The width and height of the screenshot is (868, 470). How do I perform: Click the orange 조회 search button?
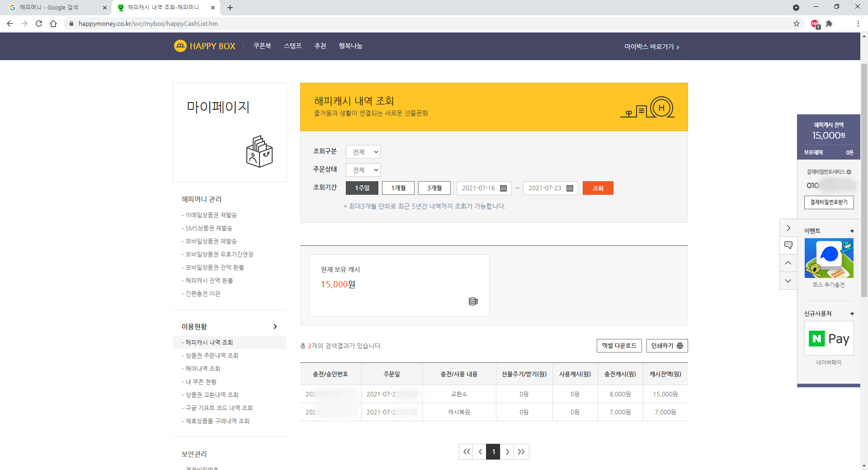click(598, 188)
